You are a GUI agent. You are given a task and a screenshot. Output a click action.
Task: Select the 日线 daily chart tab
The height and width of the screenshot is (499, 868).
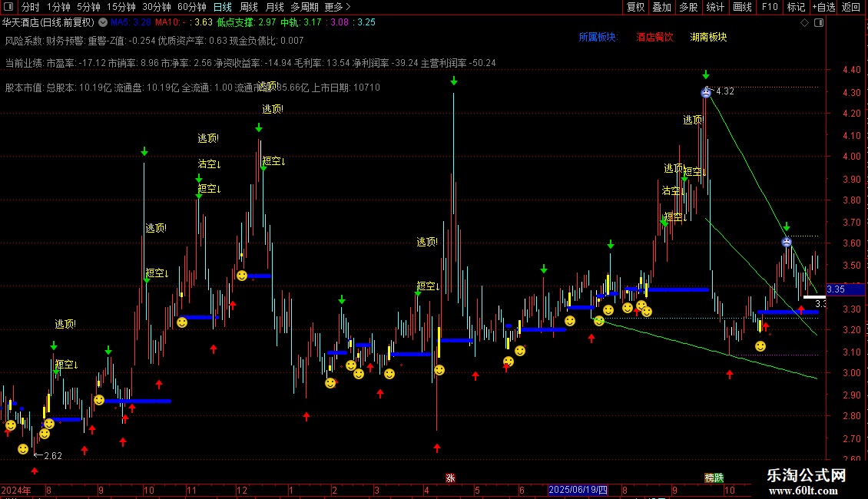223,7
